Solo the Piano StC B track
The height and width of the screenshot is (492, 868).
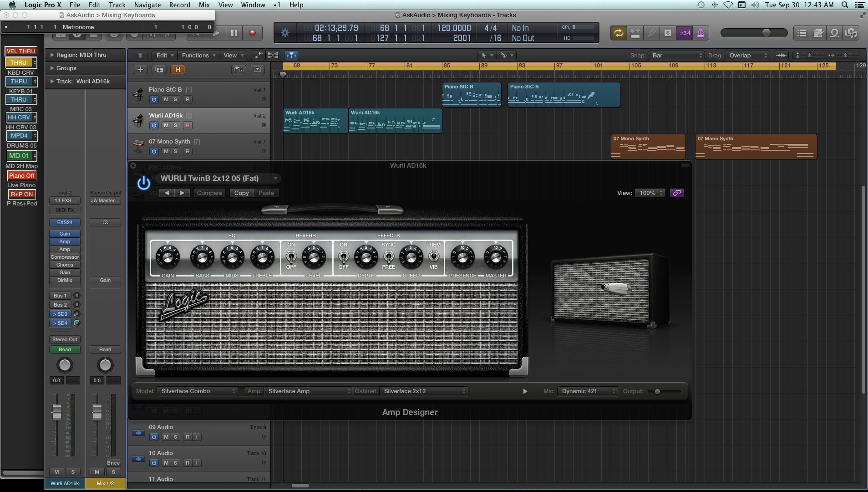pos(175,99)
